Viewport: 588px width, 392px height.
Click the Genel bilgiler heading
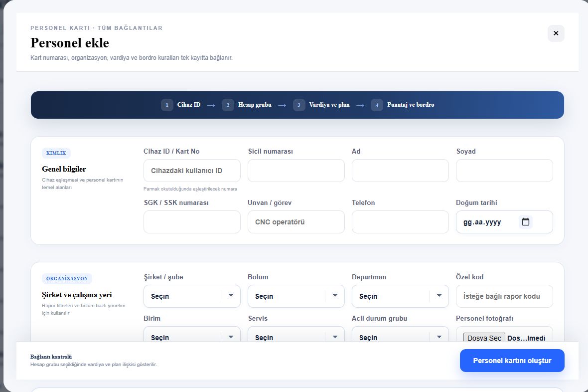(x=64, y=169)
